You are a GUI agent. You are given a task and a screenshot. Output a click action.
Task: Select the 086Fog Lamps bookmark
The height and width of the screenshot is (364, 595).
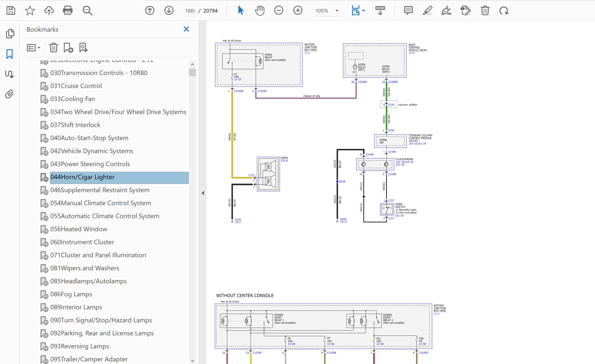click(71, 294)
